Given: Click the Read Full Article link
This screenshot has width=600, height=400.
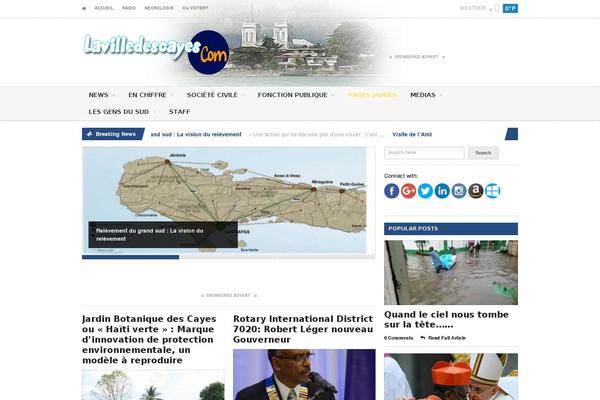Looking at the screenshot, I should click(x=447, y=338).
